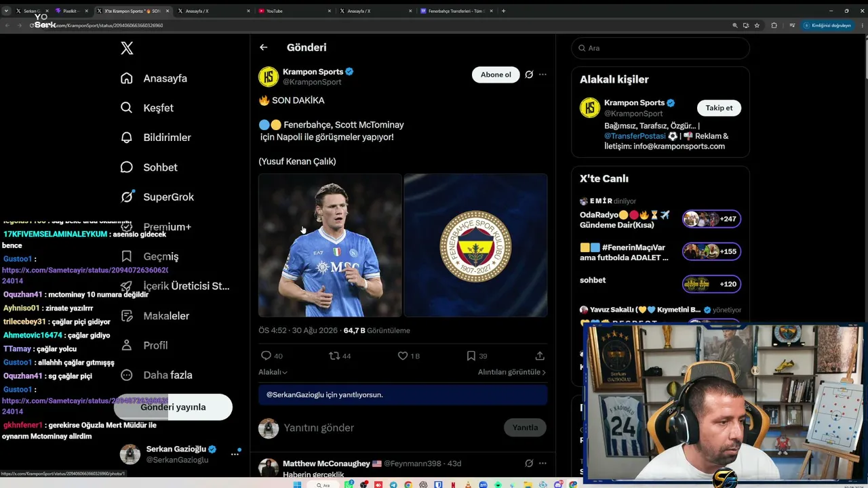This screenshot has height=488, width=868.
Task: Click Grok icon on Krampon Sports post
Action: pos(529,75)
